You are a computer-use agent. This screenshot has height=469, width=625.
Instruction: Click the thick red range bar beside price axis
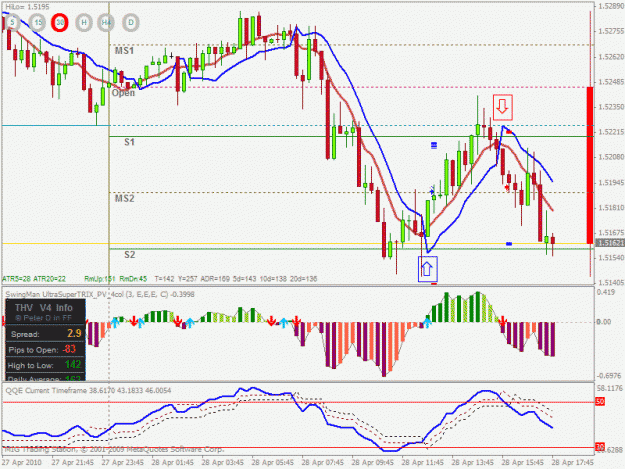tap(590, 165)
